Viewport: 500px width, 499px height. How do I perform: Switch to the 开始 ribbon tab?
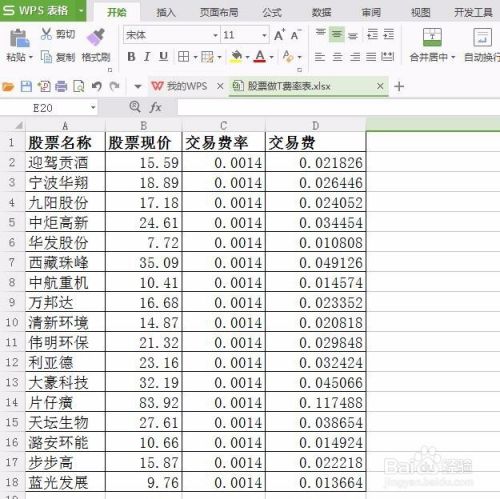coord(117,12)
